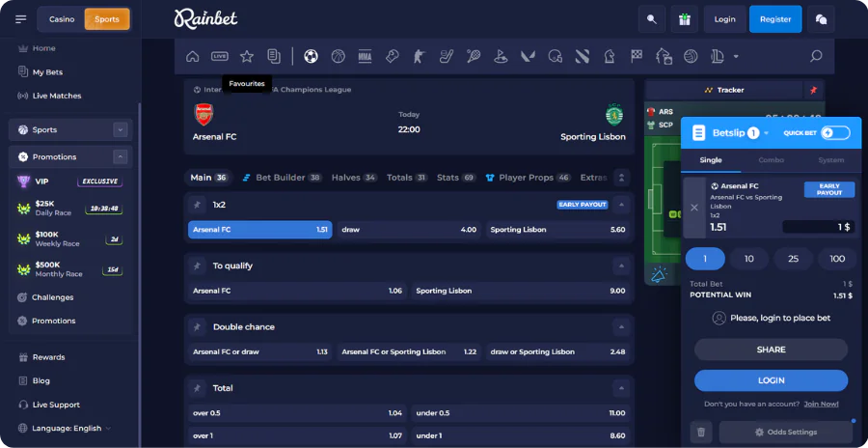
Task: Open the Player Props tab
Action: tap(529, 178)
